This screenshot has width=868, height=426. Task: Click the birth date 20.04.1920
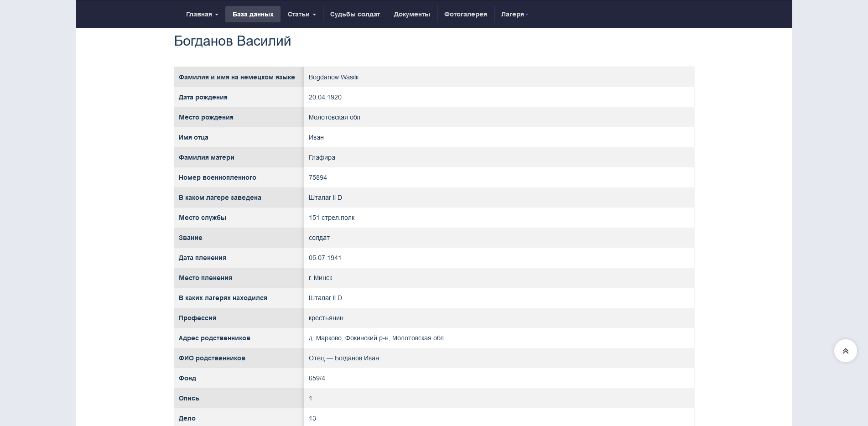tap(325, 97)
